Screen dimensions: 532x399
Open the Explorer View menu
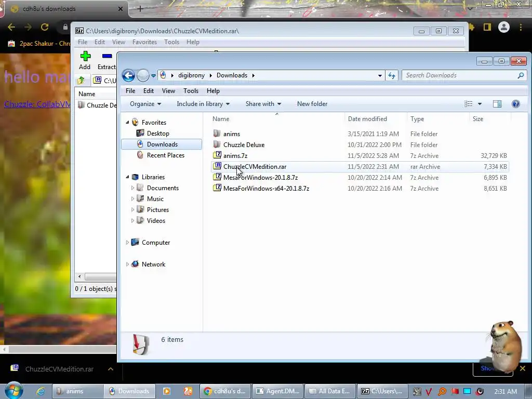(168, 91)
